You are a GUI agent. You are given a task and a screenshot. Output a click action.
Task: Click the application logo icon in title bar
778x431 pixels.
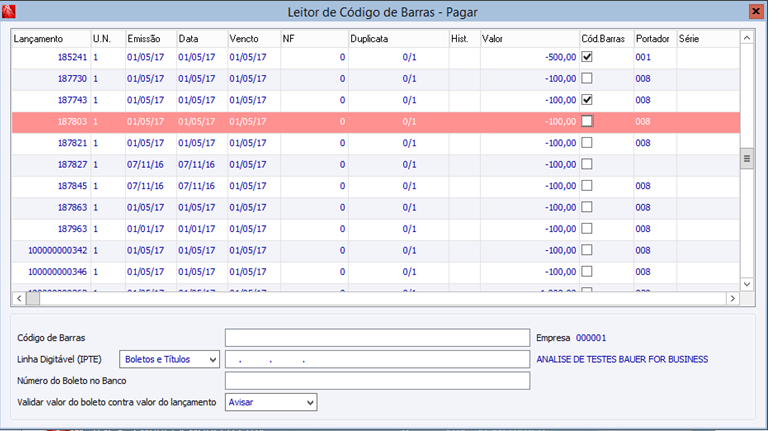click(x=8, y=11)
